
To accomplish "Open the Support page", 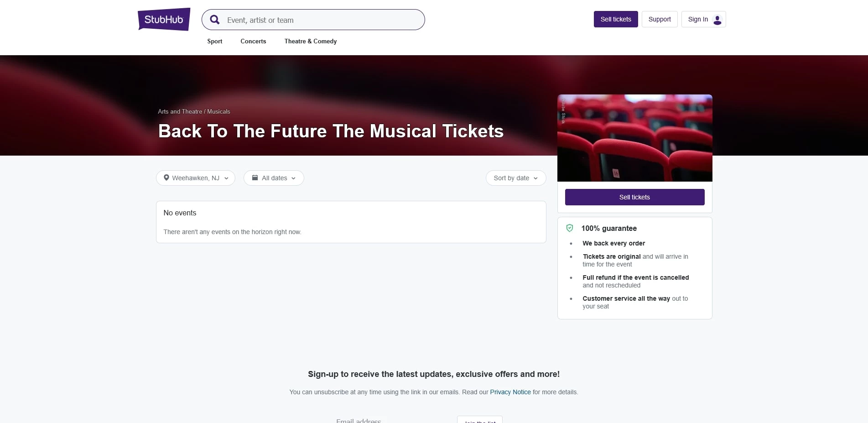I will [x=659, y=19].
